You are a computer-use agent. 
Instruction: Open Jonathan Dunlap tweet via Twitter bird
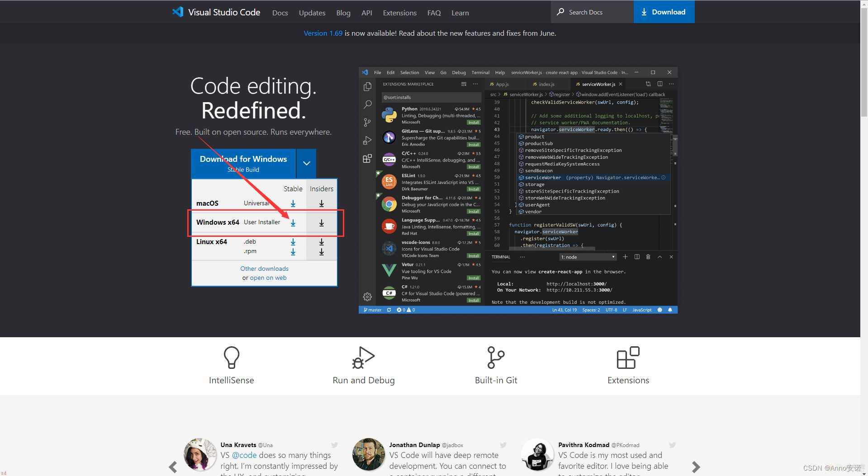click(x=503, y=445)
